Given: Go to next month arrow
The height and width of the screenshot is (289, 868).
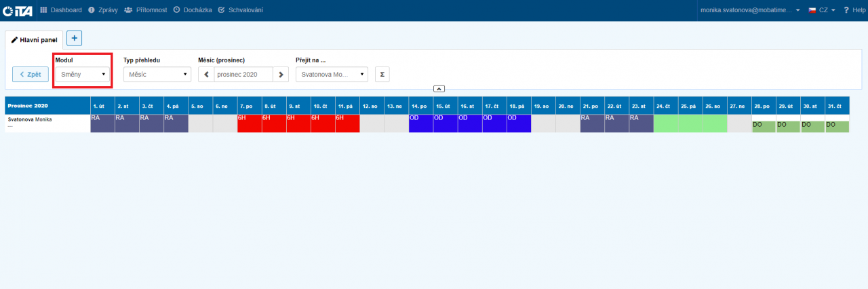Looking at the screenshot, I should coord(281,74).
